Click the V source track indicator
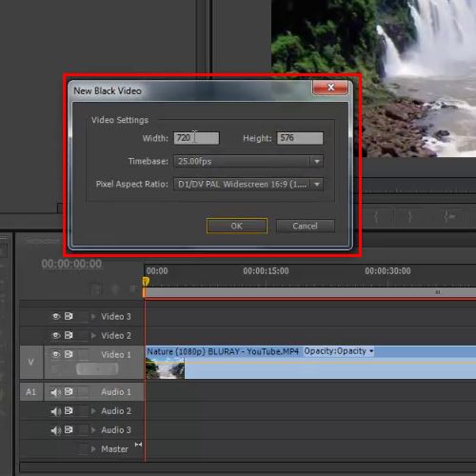The width and height of the screenshot is (476, 476). (x=31, y=363)
